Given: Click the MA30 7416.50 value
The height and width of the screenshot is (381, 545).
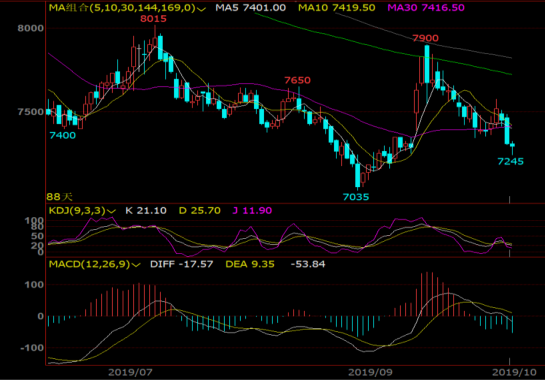Looking at the screenshot, I should pos(426,8).
